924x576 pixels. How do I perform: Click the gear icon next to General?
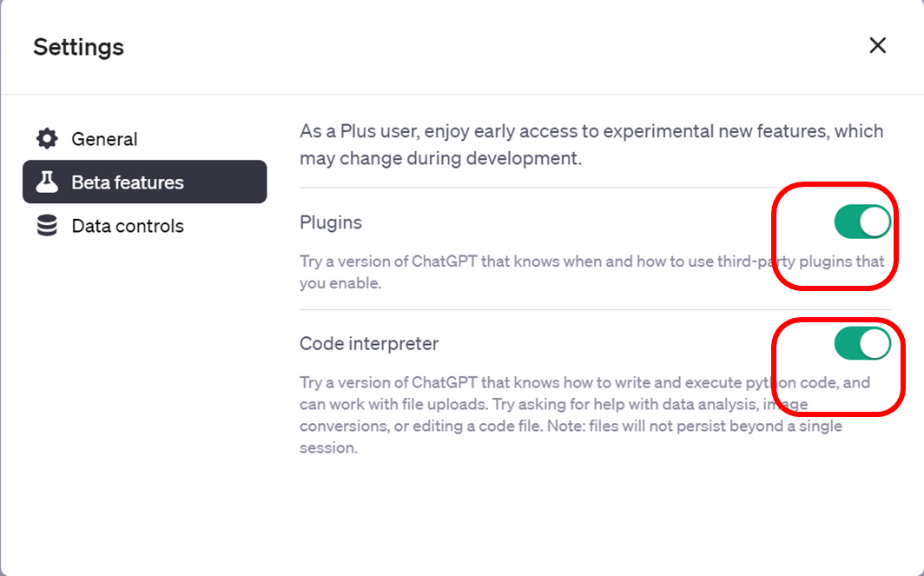pyautogui.click(x=47, y=138)
